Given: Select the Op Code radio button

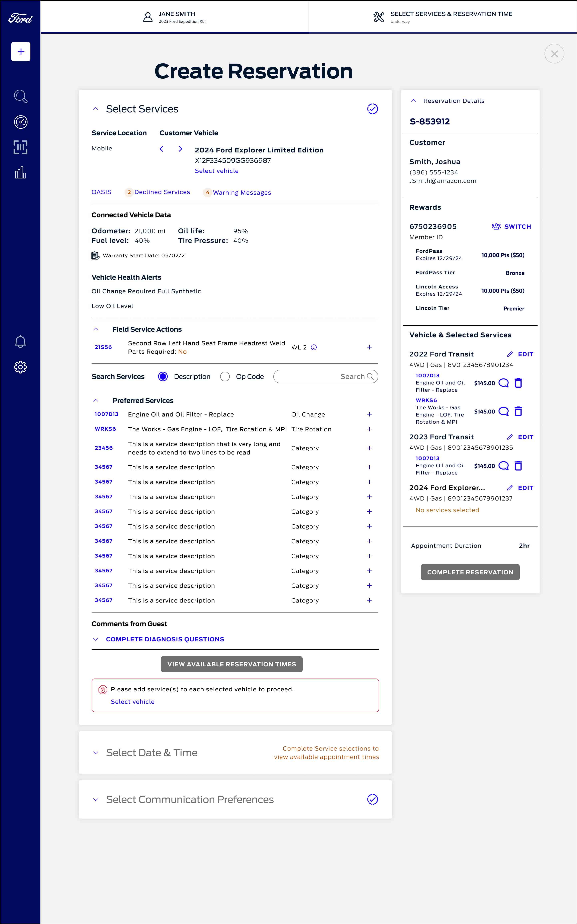Looking at the screenshot, I should (225, 377).
